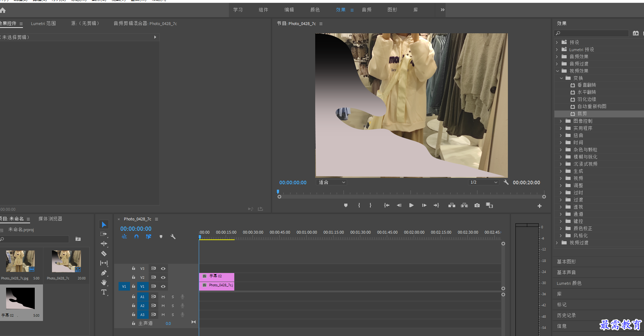This screenshot has width=644, height=336.
Task: Open the Lumetri 颜色 panel
Action: (x=569, y=283)
